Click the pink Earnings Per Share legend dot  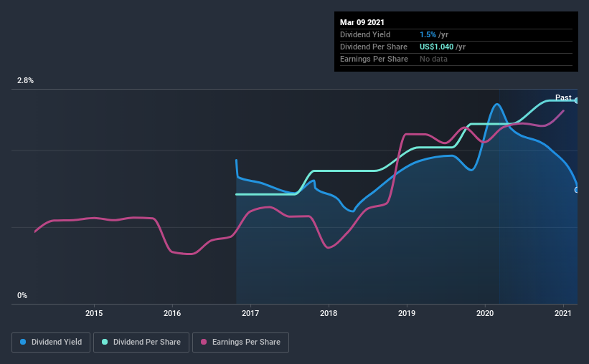coord(204,342)
